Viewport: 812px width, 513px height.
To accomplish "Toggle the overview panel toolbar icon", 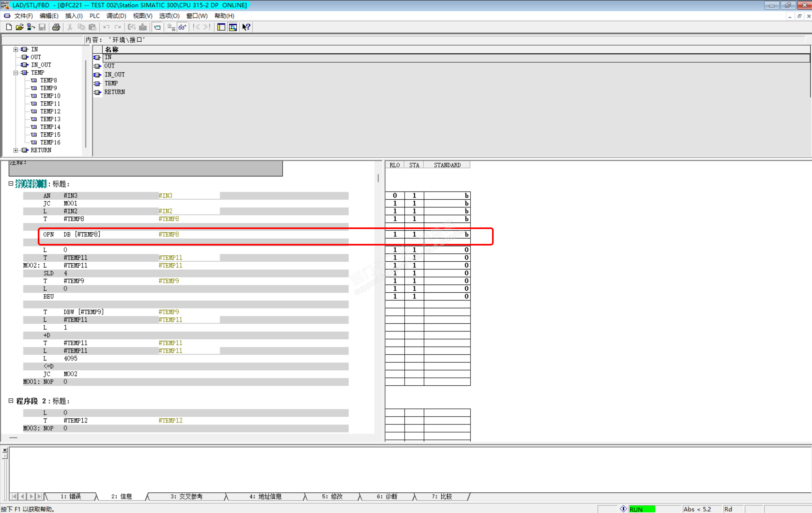I will tap(221, 27).
